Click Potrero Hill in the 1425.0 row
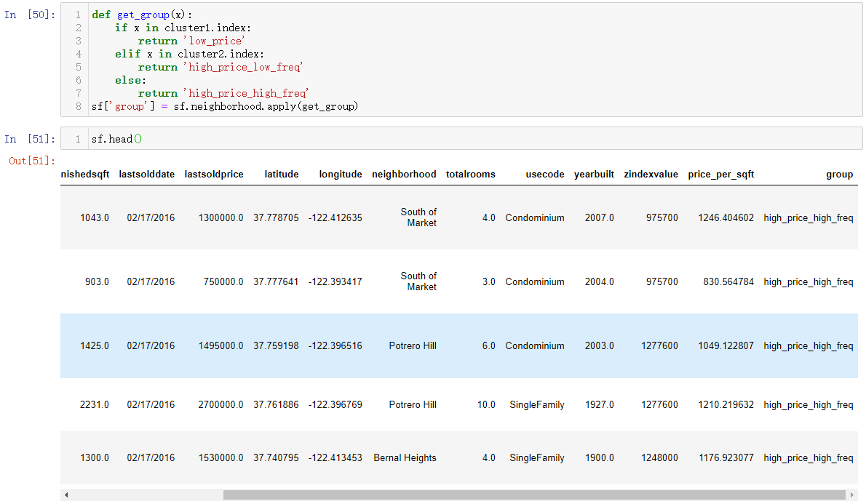866x504 pixels. click(413, 346)
